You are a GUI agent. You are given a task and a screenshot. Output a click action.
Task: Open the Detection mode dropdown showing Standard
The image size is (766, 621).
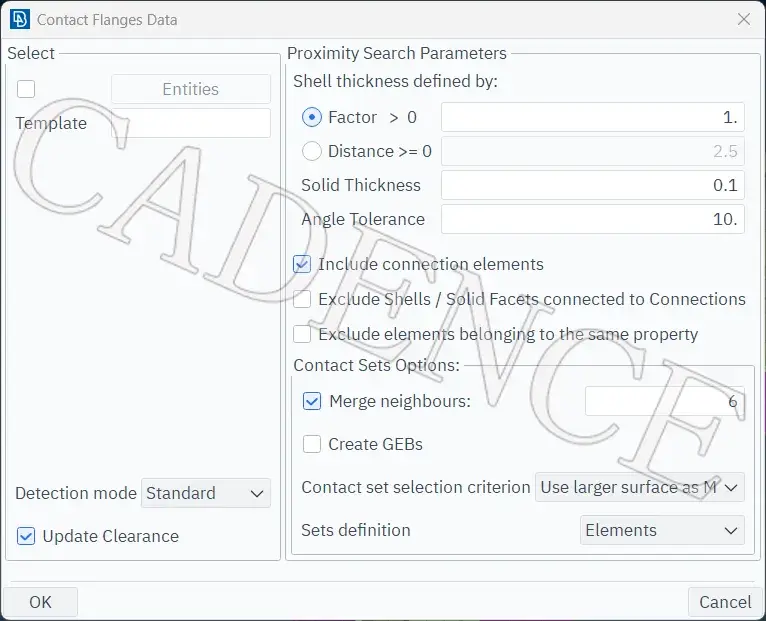click(x=206, y=493)
